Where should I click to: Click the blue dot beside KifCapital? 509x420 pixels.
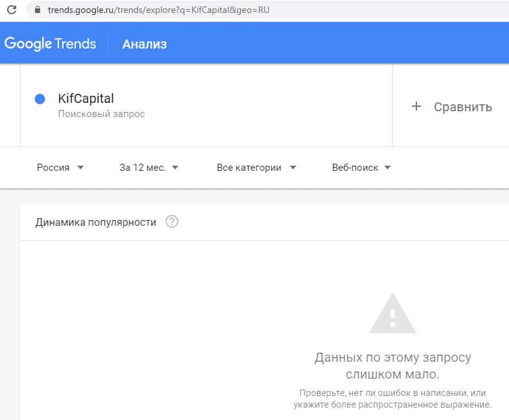[40, 99]
